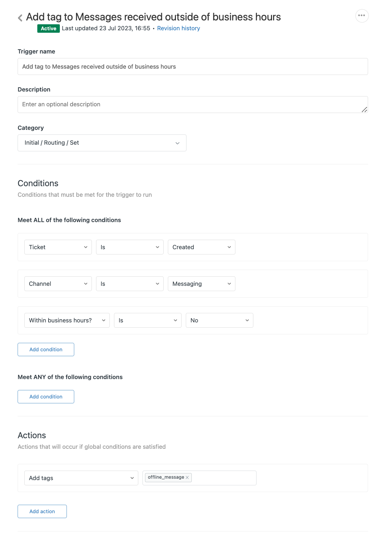Open the Is operator dropdown in Ticket row
This screenshot has width=392, height=535.
pyautogui.click(x=130, y=247)
